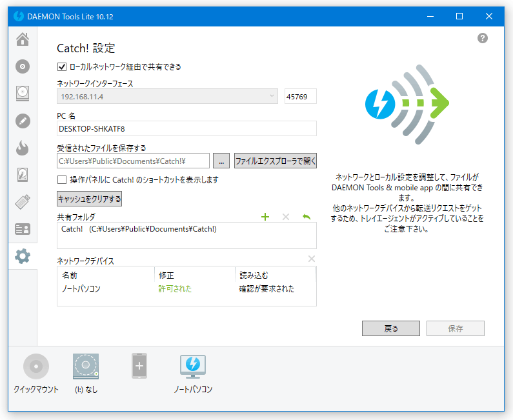Select the (I:) virtual drive icon
The width and height of the screenshot is (513, 420).
pyautogui.click(x=86, y=366)
